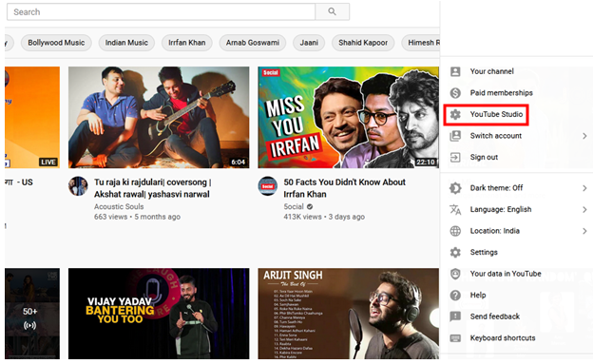Open Vijay Yadav Bantering You Too thumbnail

coord(159,314)
